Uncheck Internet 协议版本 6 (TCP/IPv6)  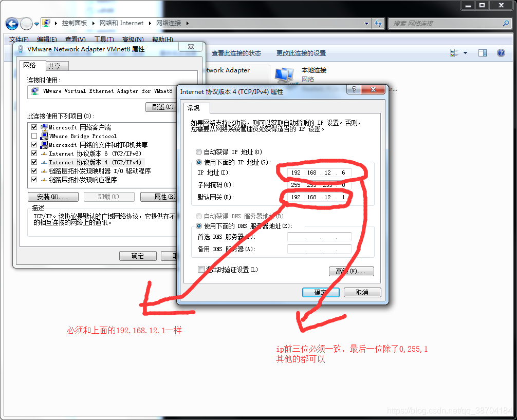(34, 154)
